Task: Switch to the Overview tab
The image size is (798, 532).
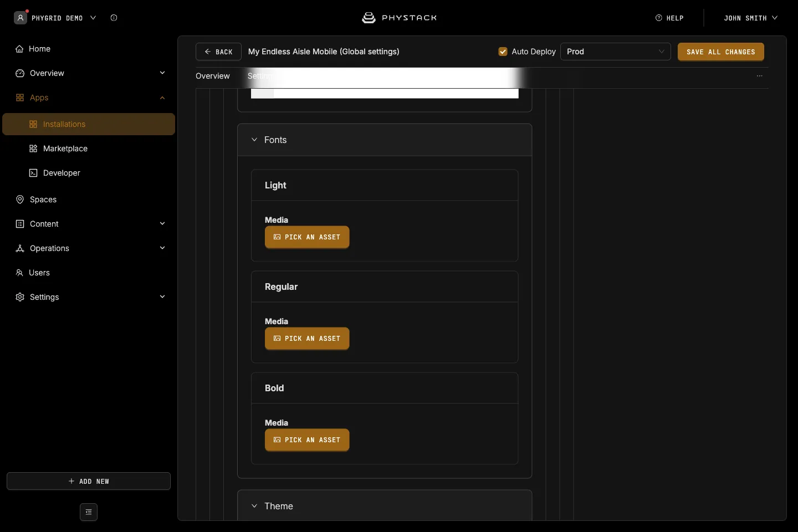Action: pos(213,76)
